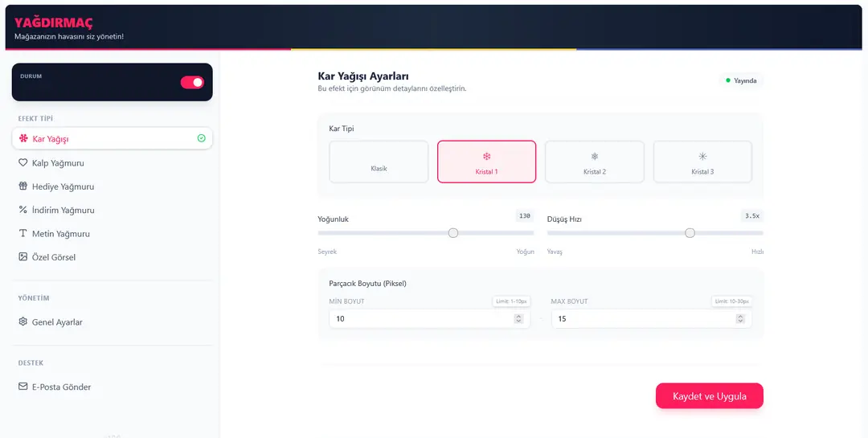Select the Kristal 1 snow type card

(486, 162)
